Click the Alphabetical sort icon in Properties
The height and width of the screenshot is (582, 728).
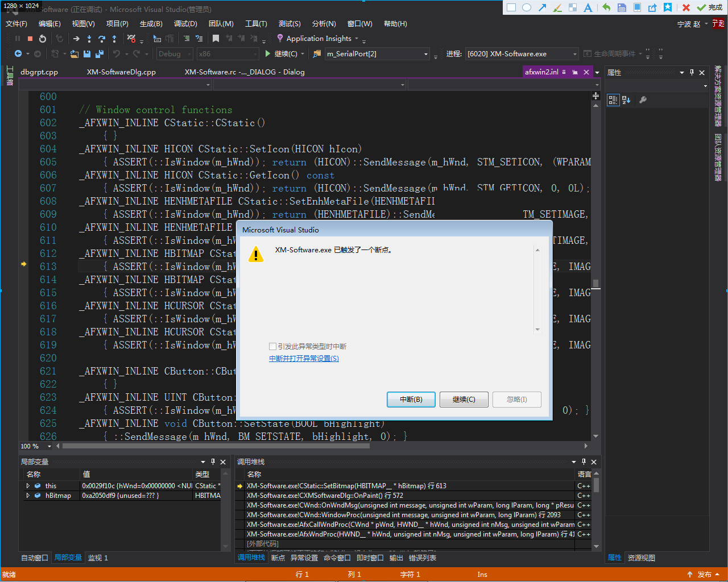(626, 100)
